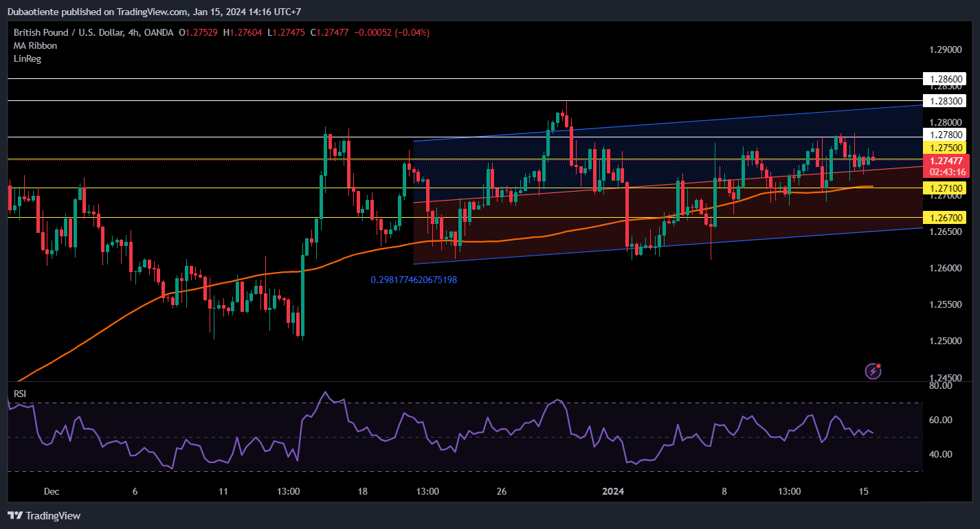Click the LinReg indicator label
This screenshot has width=980, height=529.
(27, 58)
